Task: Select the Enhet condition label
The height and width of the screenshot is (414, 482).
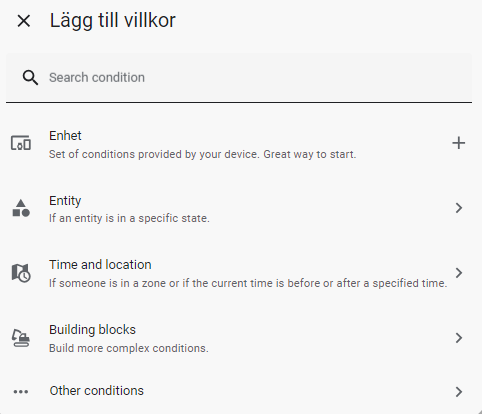Action: pos(65,136)
